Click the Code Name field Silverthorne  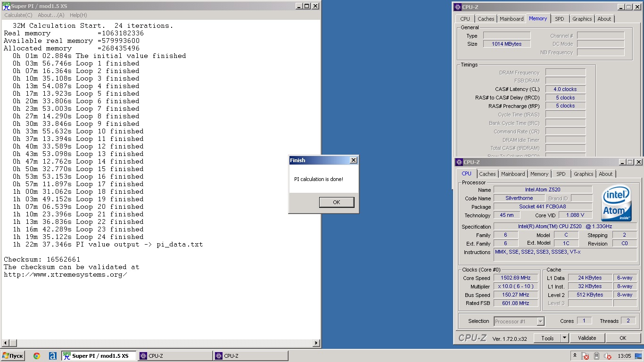519,198
